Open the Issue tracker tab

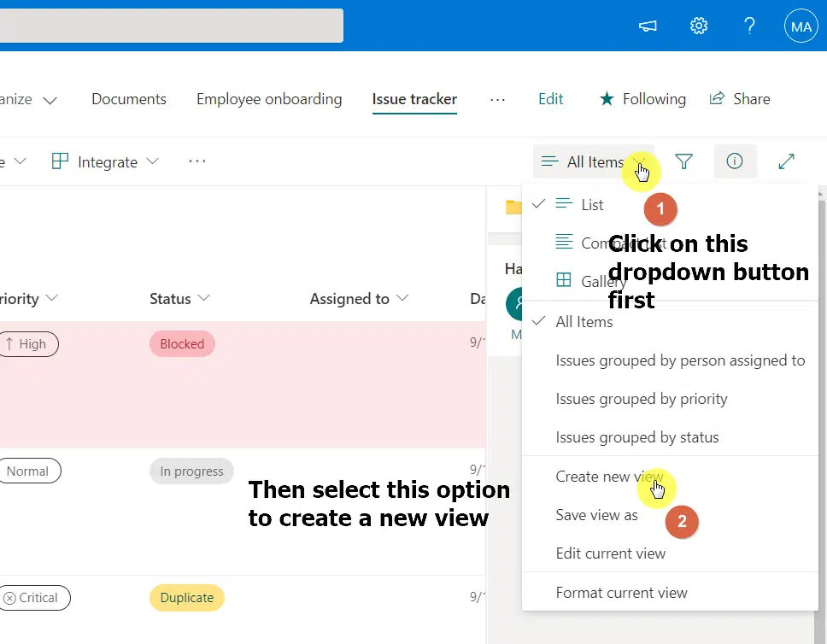[x=414, y=98]
